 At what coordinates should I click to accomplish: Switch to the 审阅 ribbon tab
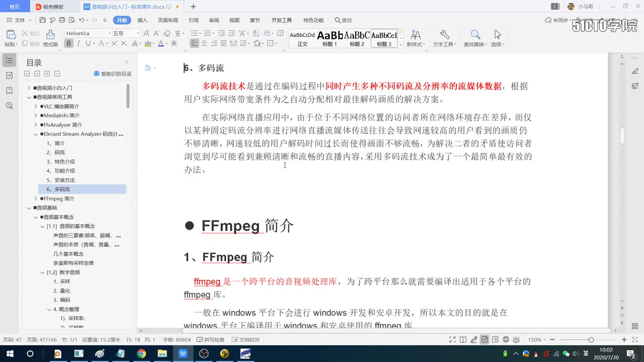click(x=214, y=20)
